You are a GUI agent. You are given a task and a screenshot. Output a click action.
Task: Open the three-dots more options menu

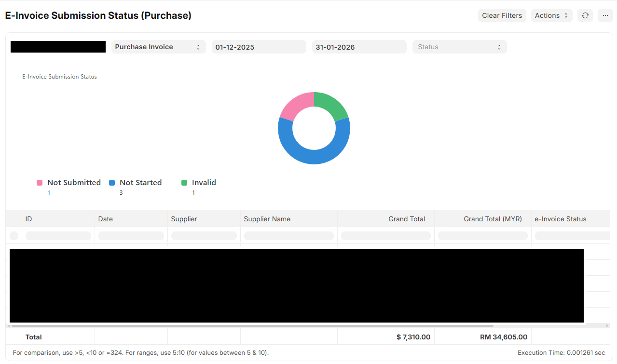click(x=605, y=15)
